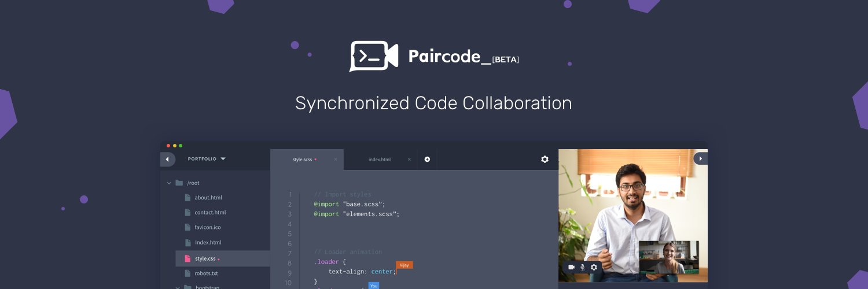Open about.html in the file tree
This screenshot has width=868, height=289.
coord(208,198)
